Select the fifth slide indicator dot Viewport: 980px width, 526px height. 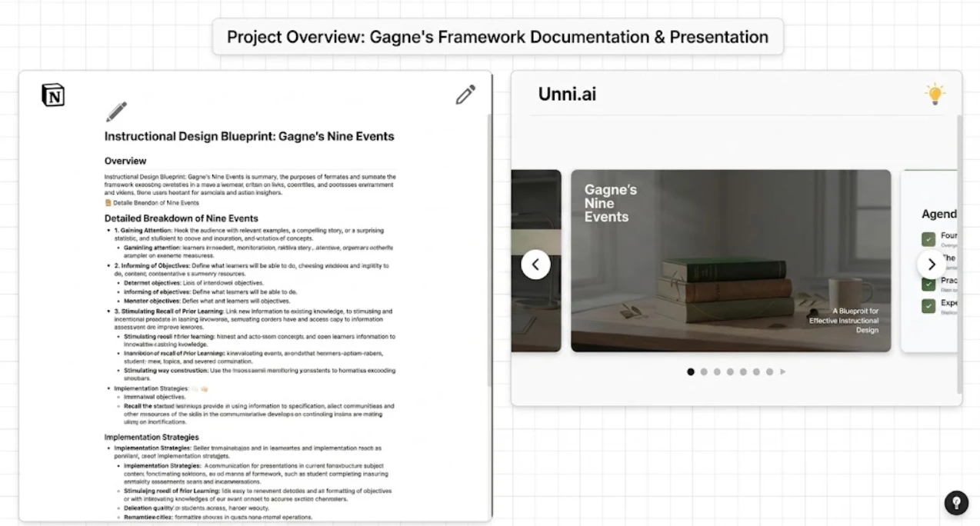[743, 371]
